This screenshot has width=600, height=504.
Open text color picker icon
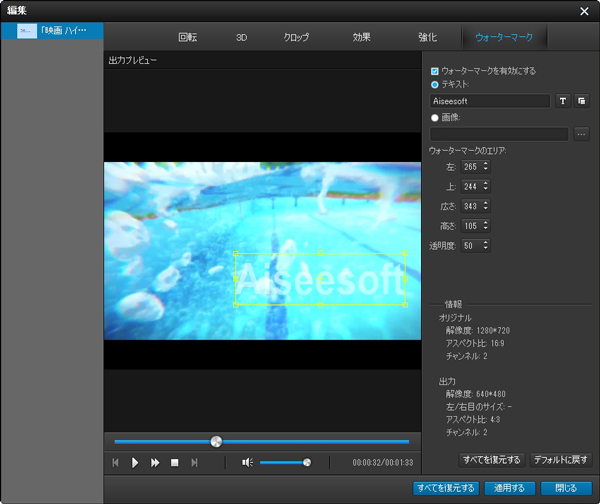[581, 101]
